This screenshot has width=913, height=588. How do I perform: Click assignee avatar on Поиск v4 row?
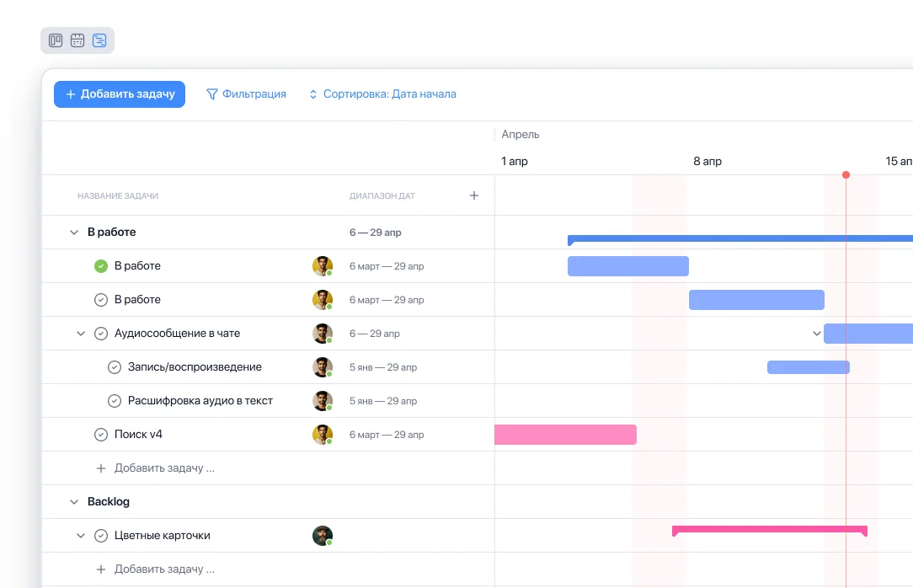322,435
